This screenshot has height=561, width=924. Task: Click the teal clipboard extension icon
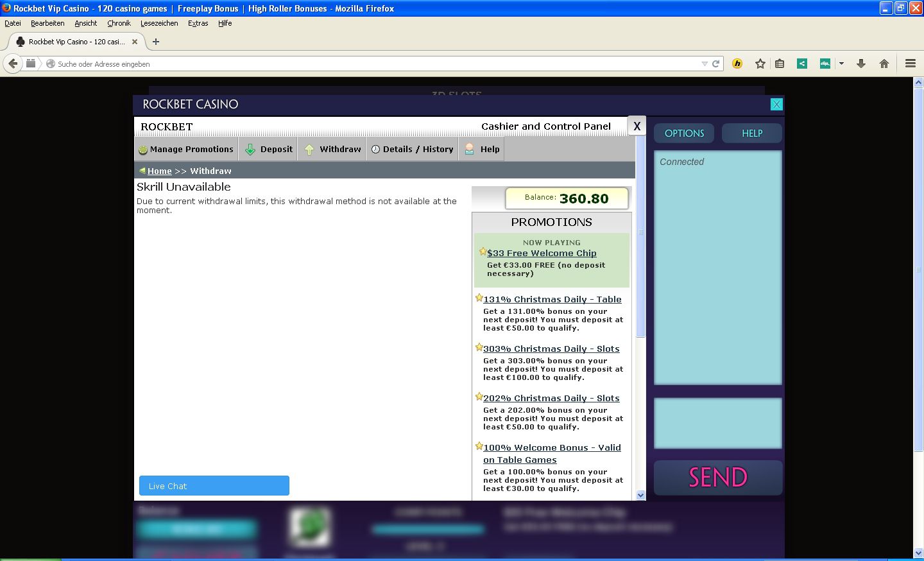825,64
